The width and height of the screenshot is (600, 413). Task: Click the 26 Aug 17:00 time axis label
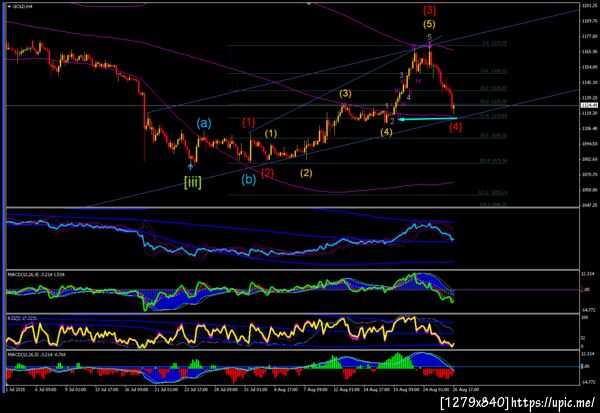tap(468, 389)
